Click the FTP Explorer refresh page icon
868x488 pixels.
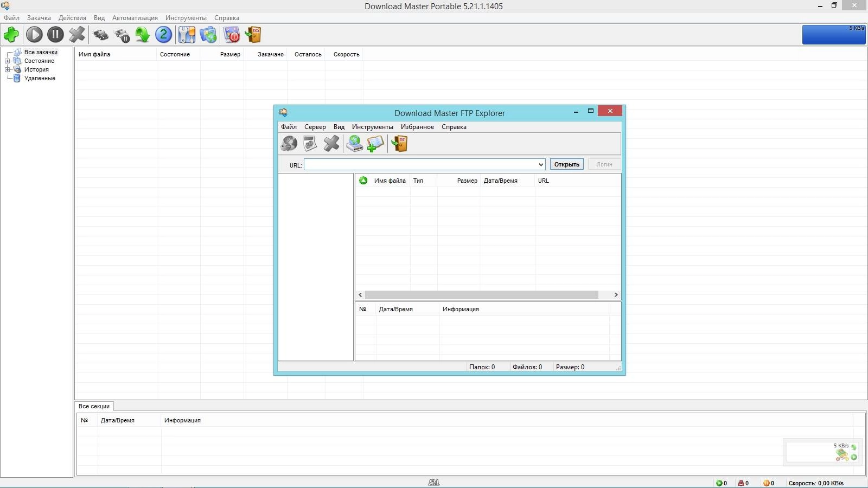(310, 143)
